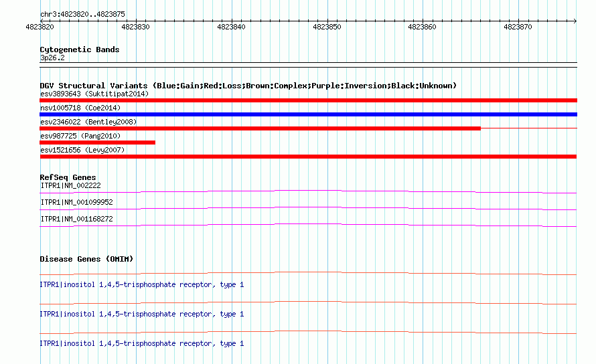Click the blue gain bar for nsv1005718
Screen dimensions: 596x364
tap(308, 114)
